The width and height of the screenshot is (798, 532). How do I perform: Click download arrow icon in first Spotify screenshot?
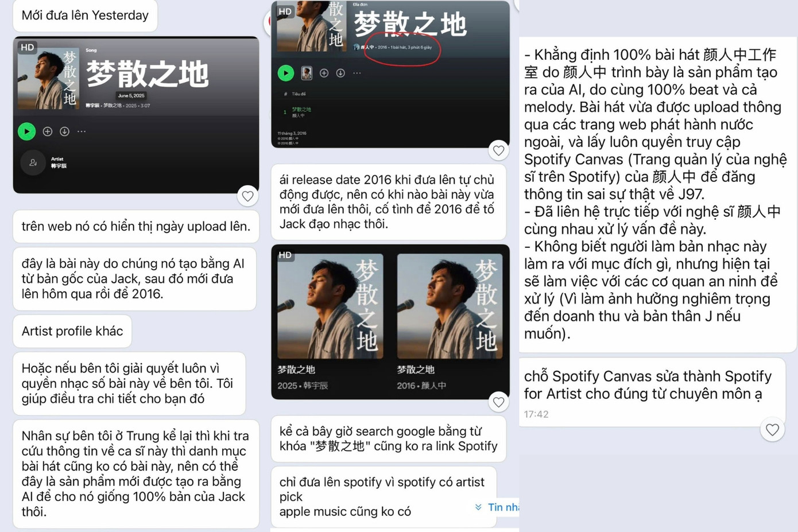(x=65, y=131)
